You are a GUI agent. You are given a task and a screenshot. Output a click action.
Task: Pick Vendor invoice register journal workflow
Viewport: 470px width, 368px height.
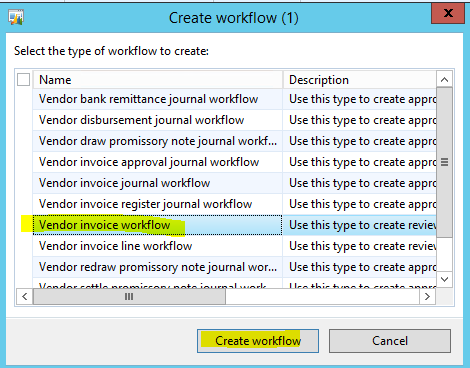(x=157, y=204)
